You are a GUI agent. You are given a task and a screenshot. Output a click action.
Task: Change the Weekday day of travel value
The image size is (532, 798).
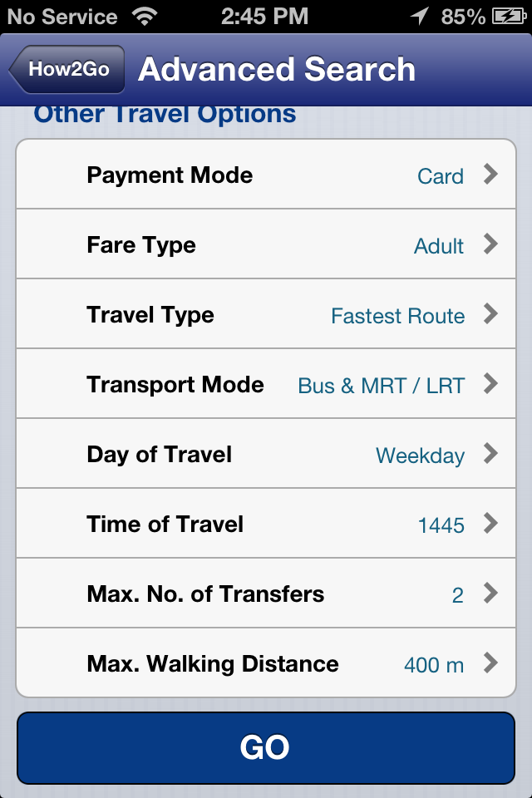[x=420, y=456]
